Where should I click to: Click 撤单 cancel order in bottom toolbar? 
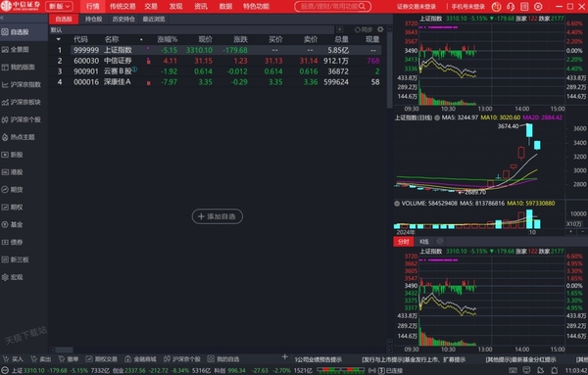69,359
